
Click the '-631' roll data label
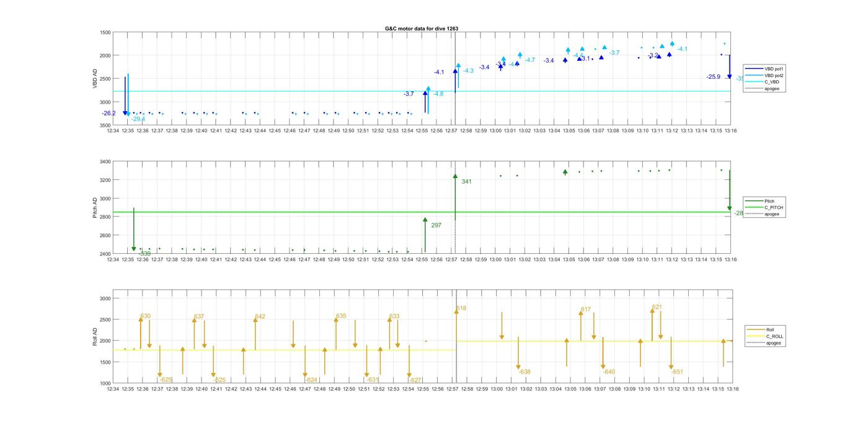click(372, 380)
